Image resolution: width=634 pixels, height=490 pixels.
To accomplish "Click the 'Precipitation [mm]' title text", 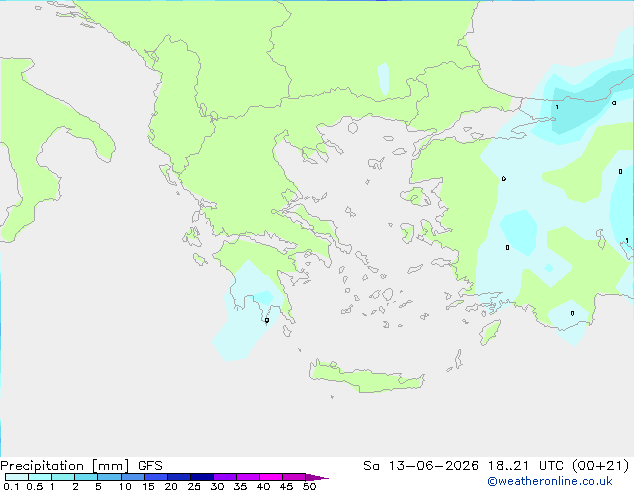I will [65, 466].
